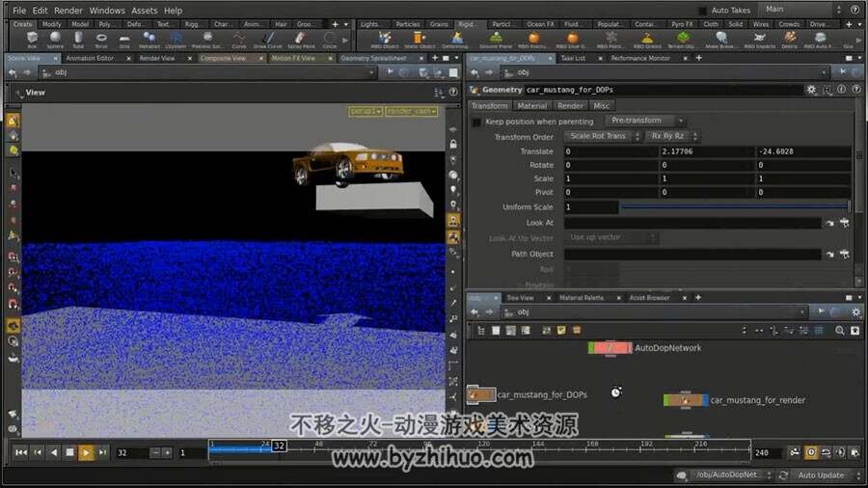Jump to first frame of timeline
Viewport: 868px width, 488px height.
21,452
